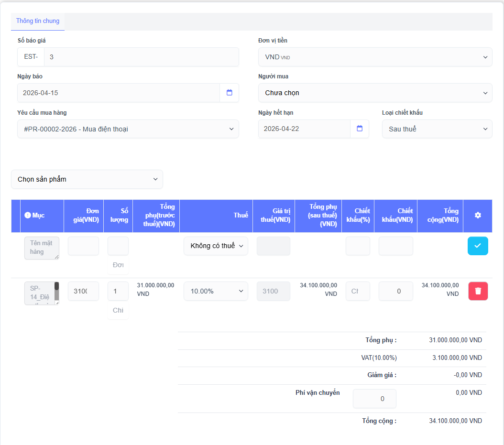This screenshot has height=445, width=504.
Task: Open the quote date calendar picker icon
Action: click(x=229, y=93)
